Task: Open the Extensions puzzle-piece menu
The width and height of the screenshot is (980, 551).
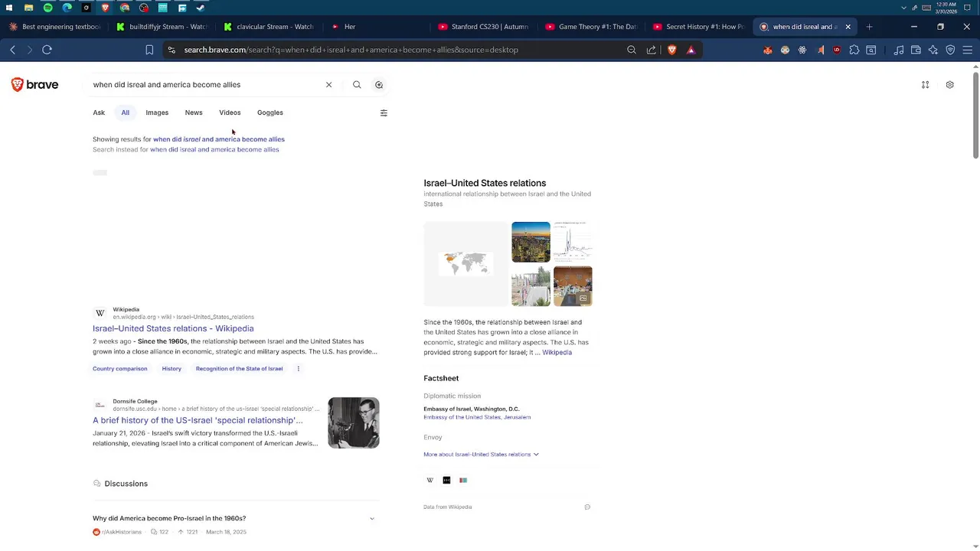Action: (x=854, y=50)
